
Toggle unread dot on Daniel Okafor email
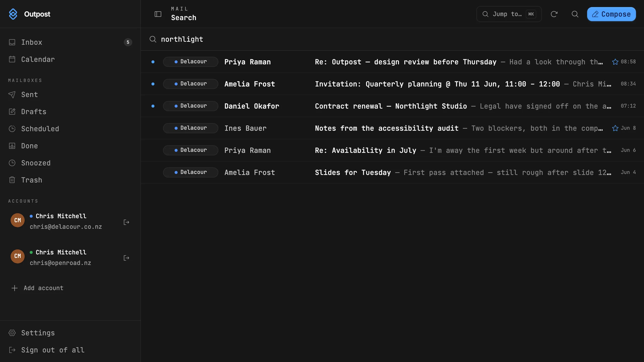point(153,106)
